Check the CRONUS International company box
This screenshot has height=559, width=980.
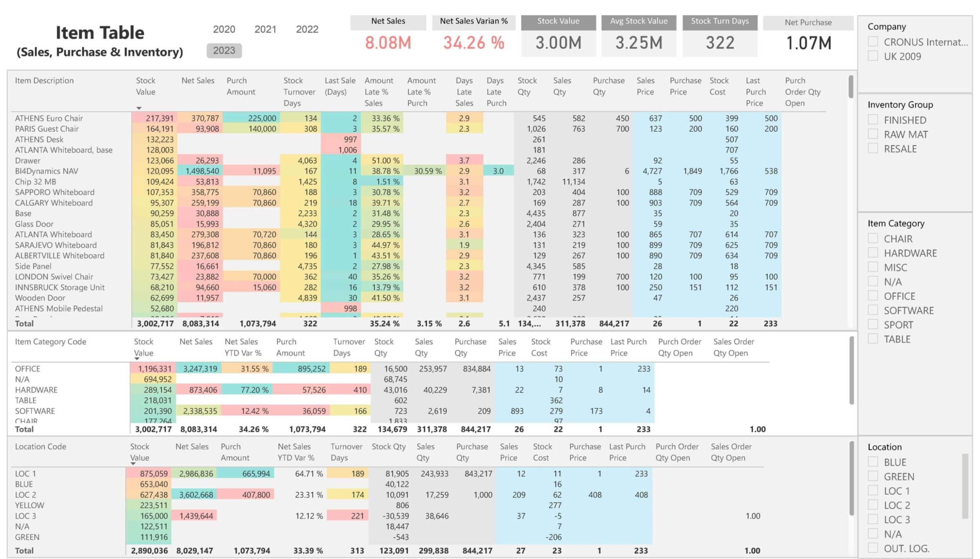873,41
